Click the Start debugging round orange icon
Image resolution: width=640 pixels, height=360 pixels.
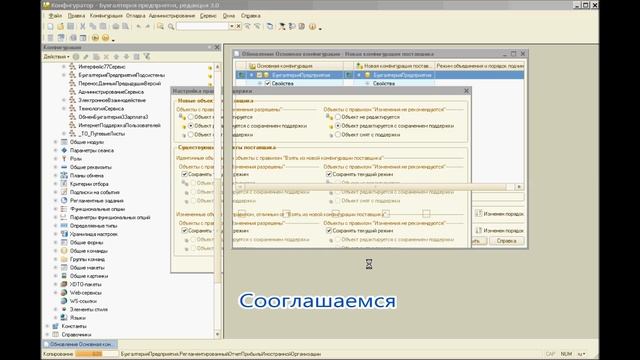(x=95, y=38)
